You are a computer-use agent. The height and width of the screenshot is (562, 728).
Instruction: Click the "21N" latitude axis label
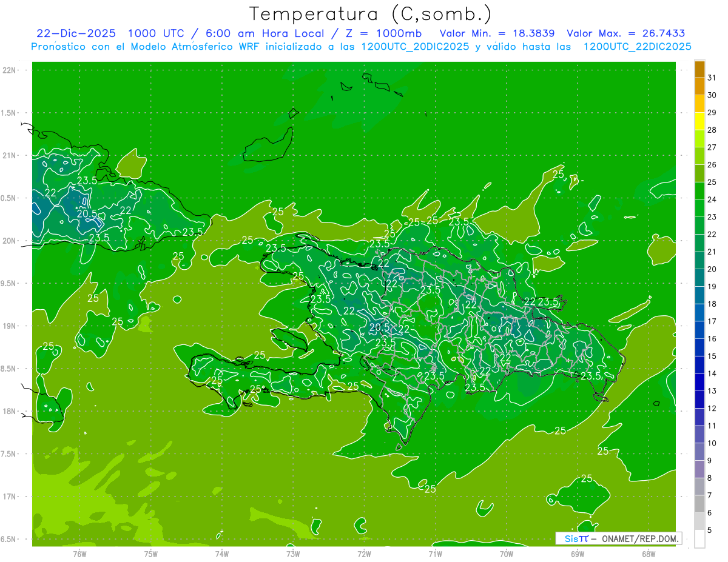(10, 155)
